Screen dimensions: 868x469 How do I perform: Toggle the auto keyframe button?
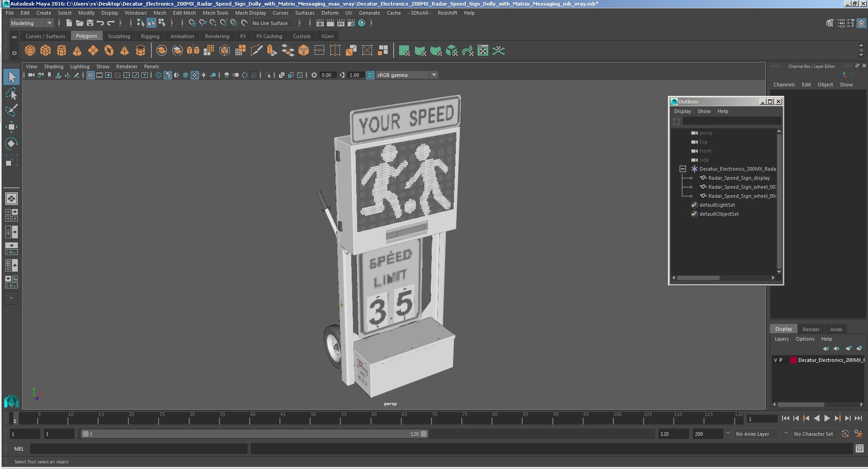point(845,434)
